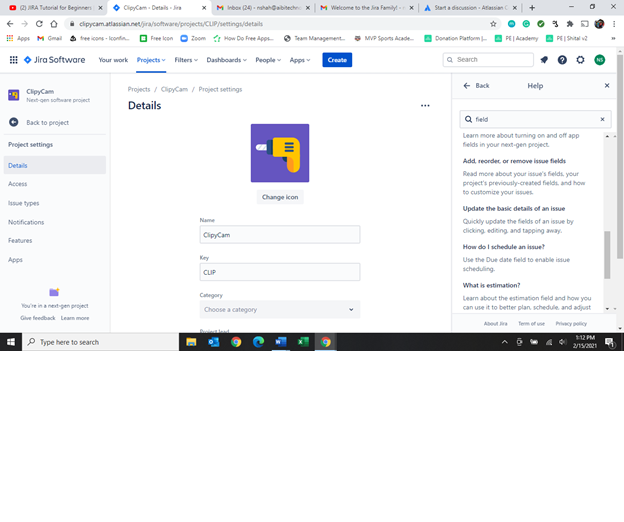The image size is (624, 522).
Task: Open the Choose a category dropdown
Action: click(x=280, y=309)
